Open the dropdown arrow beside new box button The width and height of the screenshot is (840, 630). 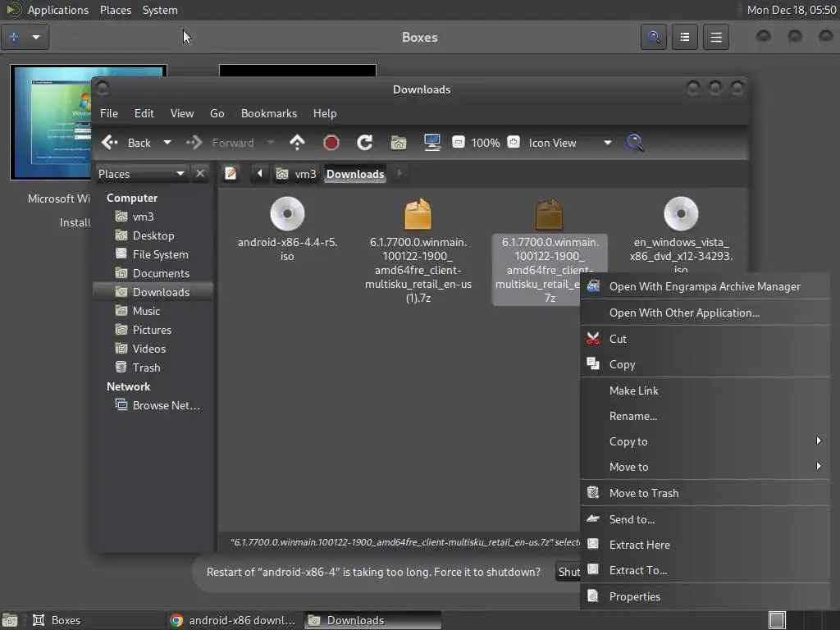[36, 37]
